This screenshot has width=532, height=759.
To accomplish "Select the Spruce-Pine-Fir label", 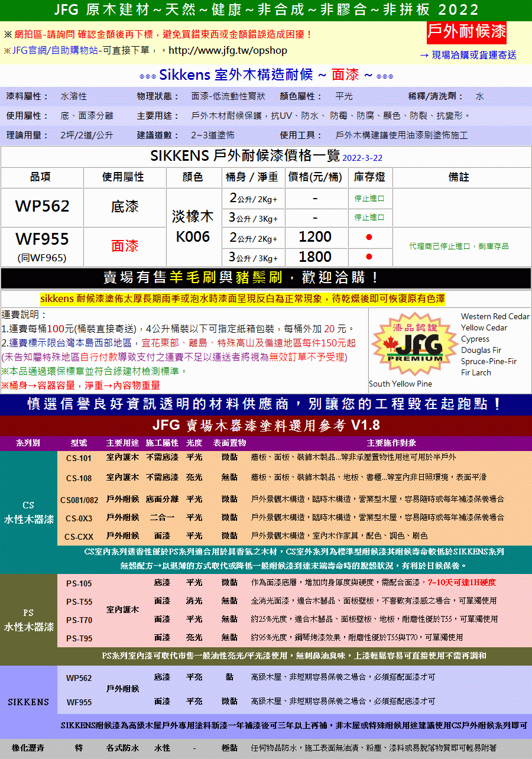I will 489,361.
